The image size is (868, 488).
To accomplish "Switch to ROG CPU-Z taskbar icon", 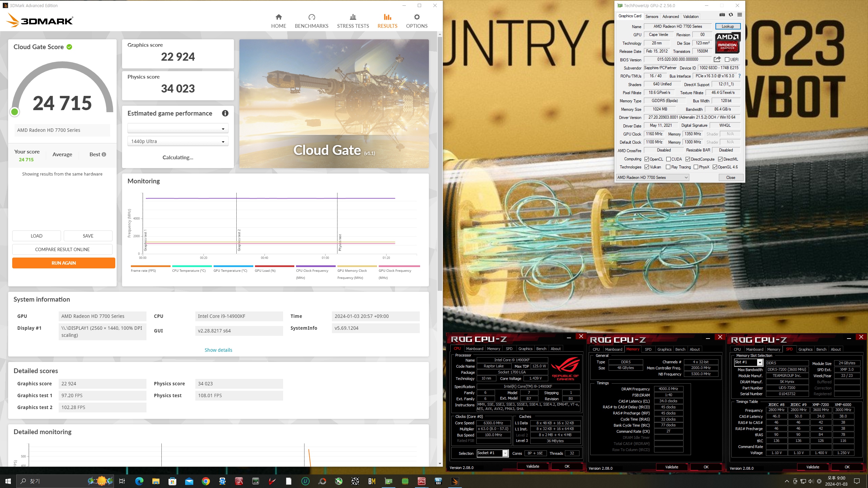I will tap(421, 481).
